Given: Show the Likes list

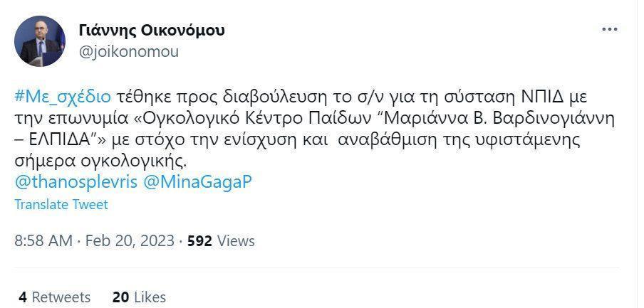Looking at the screenshot, I should click(x=150, y=297).
